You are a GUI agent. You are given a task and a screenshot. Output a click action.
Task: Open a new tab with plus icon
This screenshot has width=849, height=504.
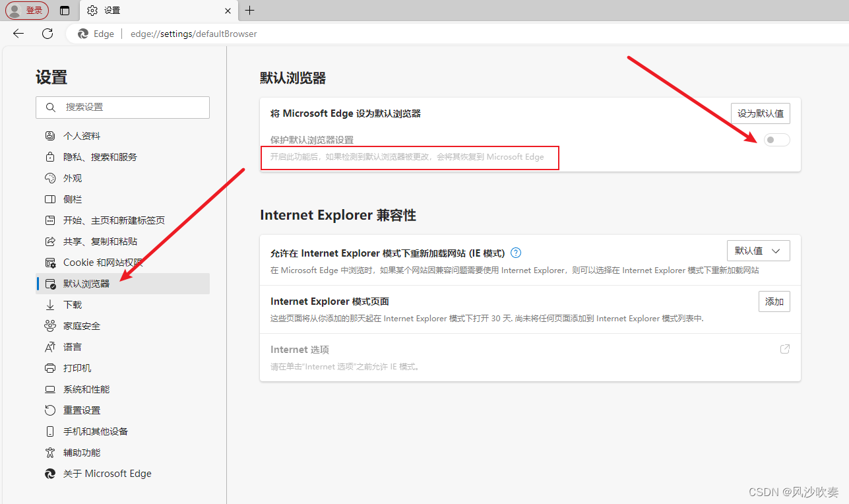(249, 11)
